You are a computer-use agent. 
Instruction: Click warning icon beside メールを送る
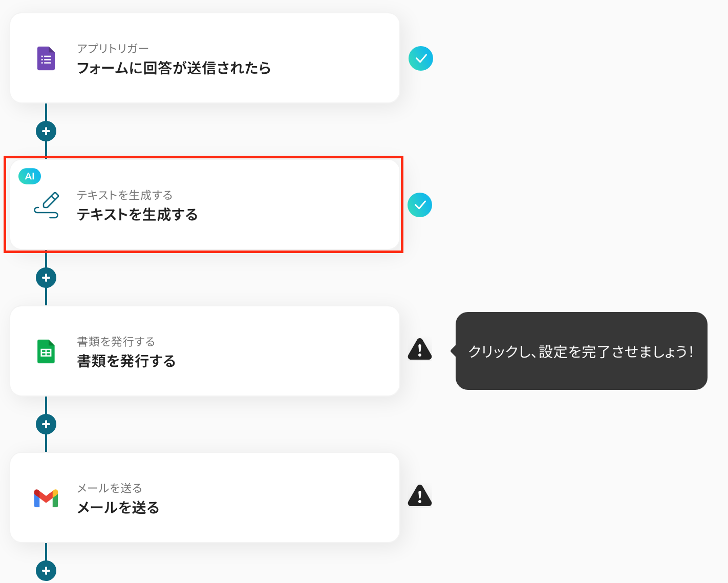420,496
